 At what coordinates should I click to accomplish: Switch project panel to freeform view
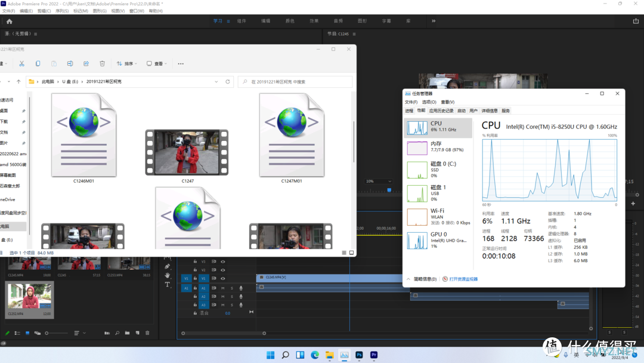click(x=38, y=333)
